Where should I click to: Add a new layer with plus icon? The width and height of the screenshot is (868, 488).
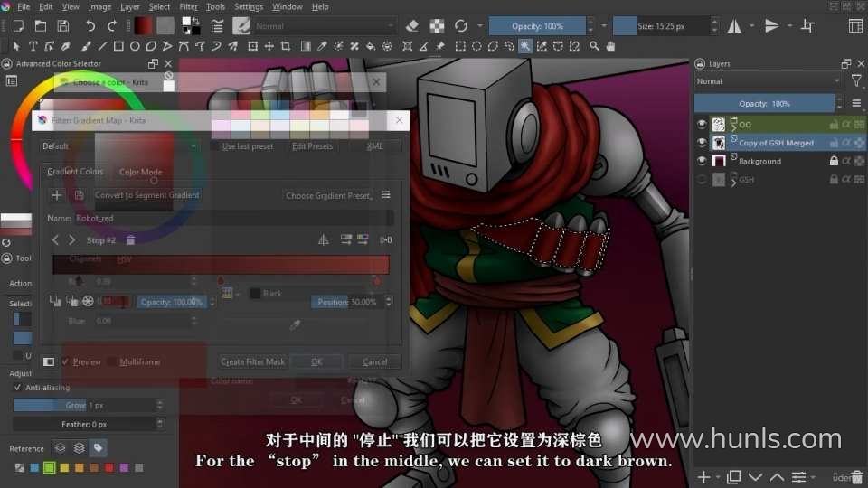(703, 476)
